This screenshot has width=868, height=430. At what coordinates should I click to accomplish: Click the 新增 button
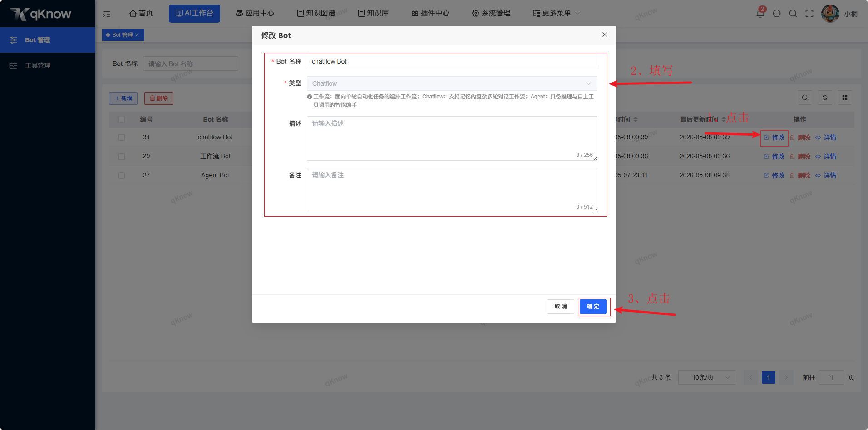[123, 98]
